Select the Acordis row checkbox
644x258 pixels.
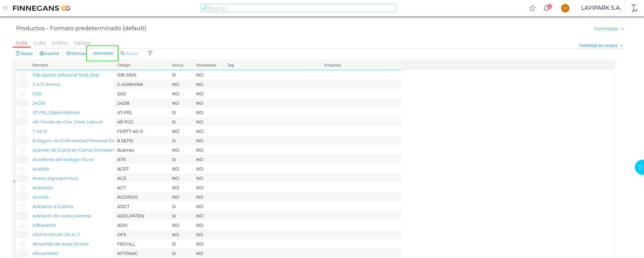(23, 197)
